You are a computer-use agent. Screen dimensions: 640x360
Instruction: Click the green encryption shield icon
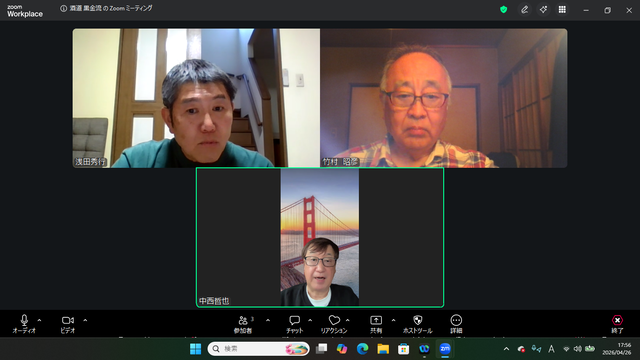pos(504,9)
